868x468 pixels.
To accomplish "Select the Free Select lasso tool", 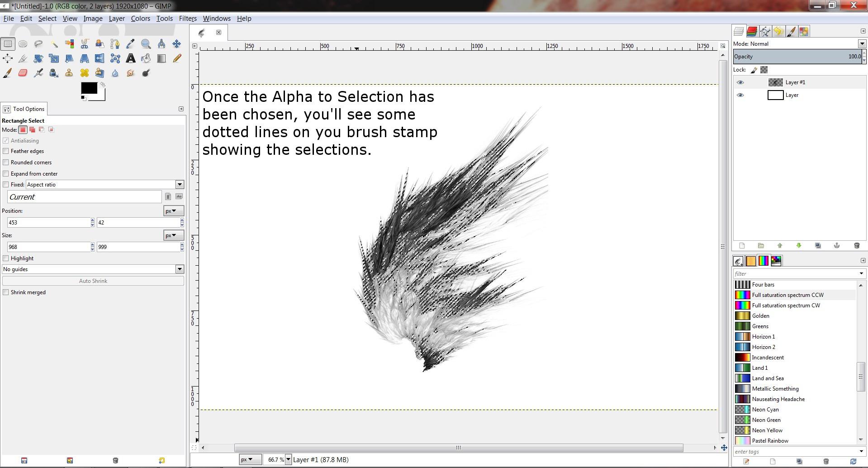I will click(x=38, y=44).
